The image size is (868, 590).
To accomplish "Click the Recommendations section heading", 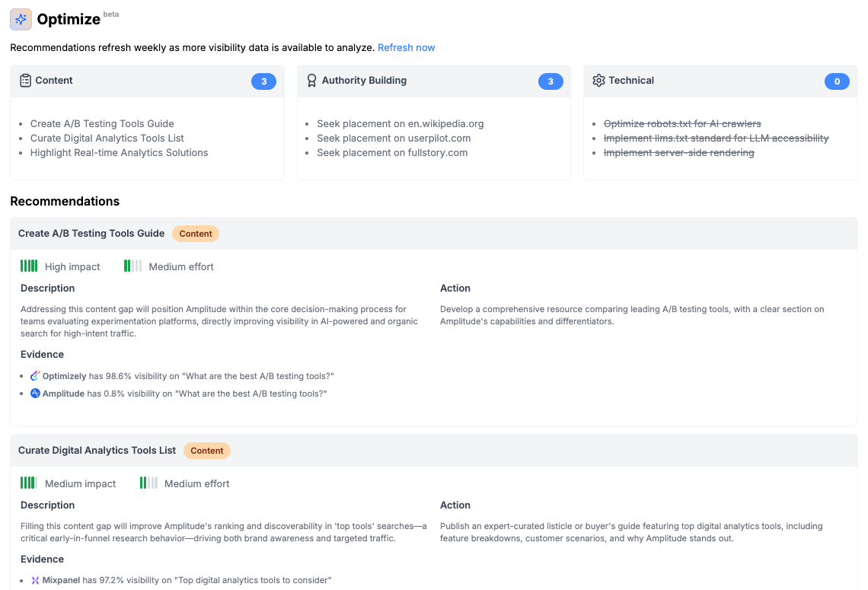I will click(x=65, y=202).
